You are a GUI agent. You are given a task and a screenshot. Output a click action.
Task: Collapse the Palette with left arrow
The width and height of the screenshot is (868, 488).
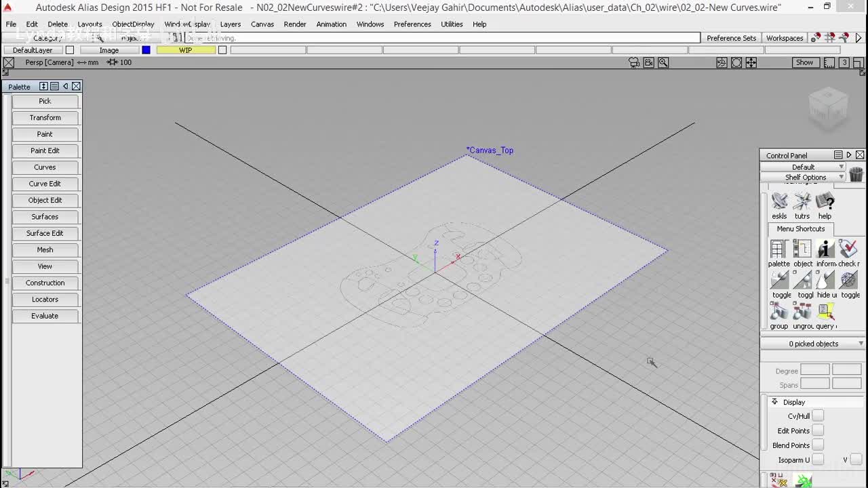click(65, 86)
